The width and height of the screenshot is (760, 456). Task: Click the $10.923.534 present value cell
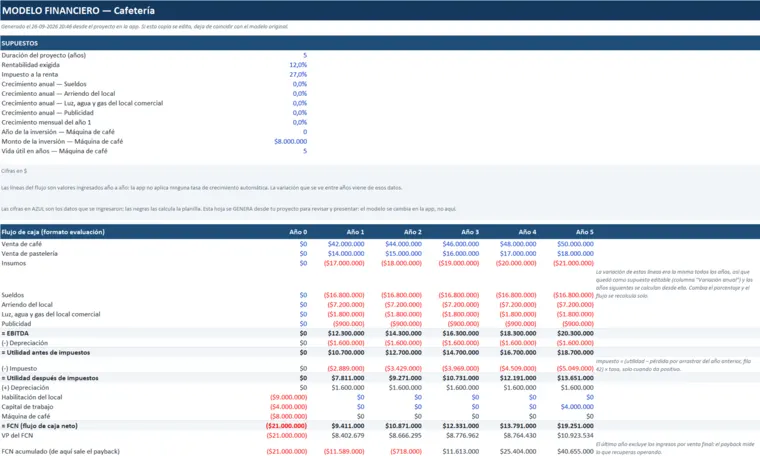[575, 436]
